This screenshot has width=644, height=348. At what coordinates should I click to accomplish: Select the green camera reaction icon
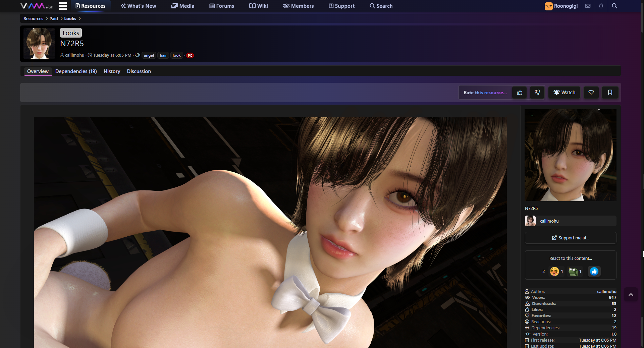(x=573, y=271)
